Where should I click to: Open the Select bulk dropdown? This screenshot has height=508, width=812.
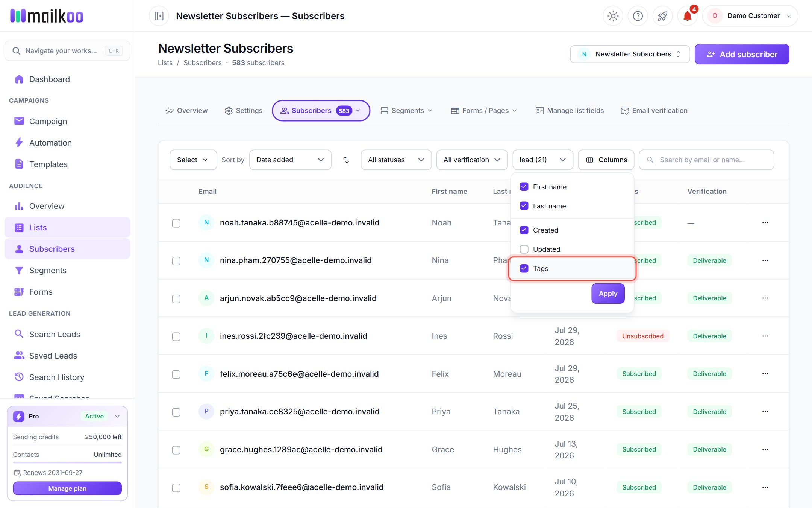point(193,160)
